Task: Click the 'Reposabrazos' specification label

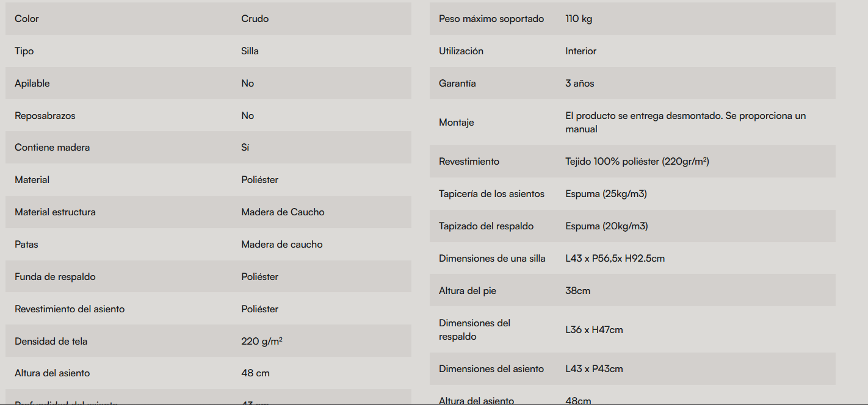Action: click(x=45, y=116)
